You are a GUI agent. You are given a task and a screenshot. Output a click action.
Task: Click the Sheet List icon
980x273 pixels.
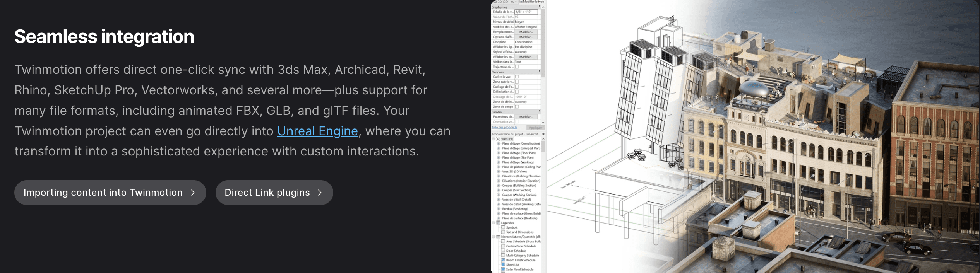point(504,264)
